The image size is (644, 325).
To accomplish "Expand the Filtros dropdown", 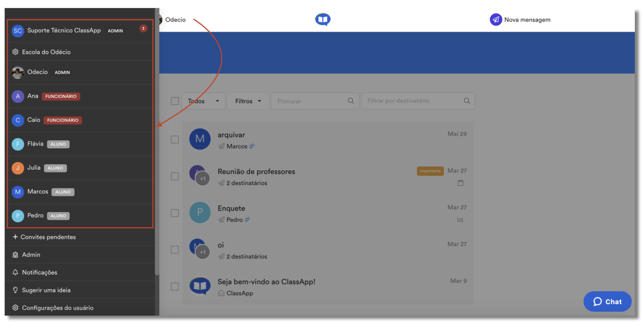I will (248, 101).
